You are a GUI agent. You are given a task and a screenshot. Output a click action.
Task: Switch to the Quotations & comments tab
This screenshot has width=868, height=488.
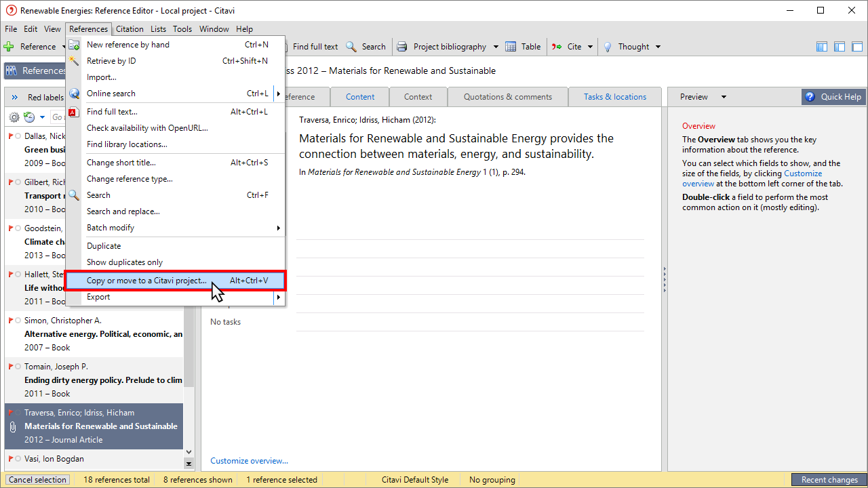(508, 97)
